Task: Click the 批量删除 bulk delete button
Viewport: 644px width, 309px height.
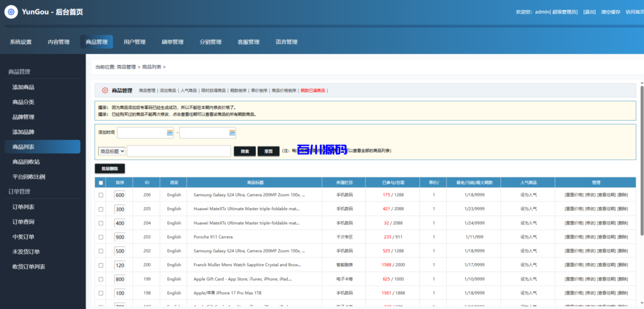Action: pyautogui.click(x=110, y=169)
